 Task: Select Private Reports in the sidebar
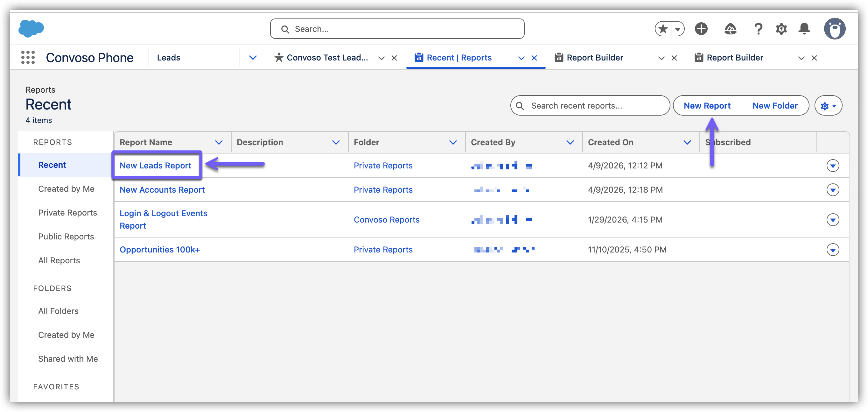67,212
